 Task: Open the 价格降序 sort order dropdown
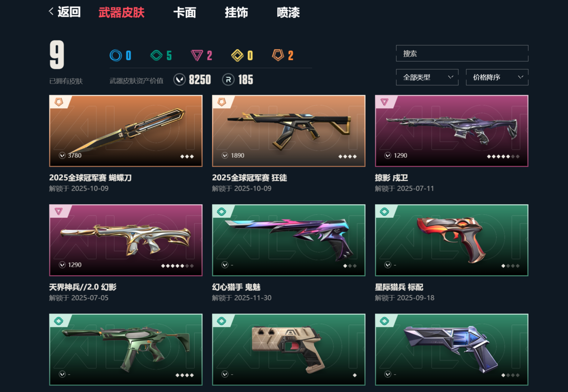(x=497, y=77)
